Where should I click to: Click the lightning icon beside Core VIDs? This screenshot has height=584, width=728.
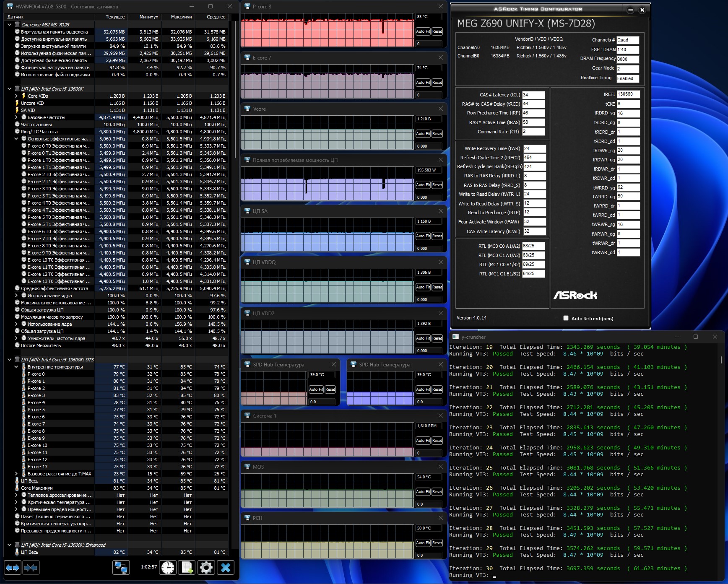click(24, 96)
